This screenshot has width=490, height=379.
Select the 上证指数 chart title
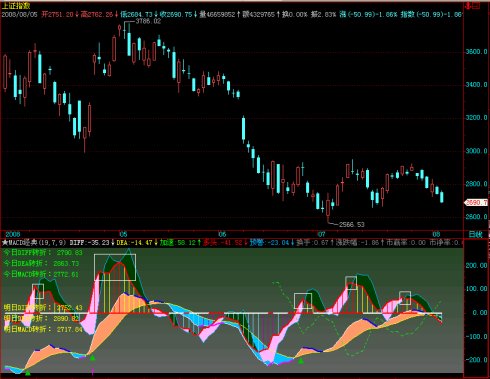16,6
